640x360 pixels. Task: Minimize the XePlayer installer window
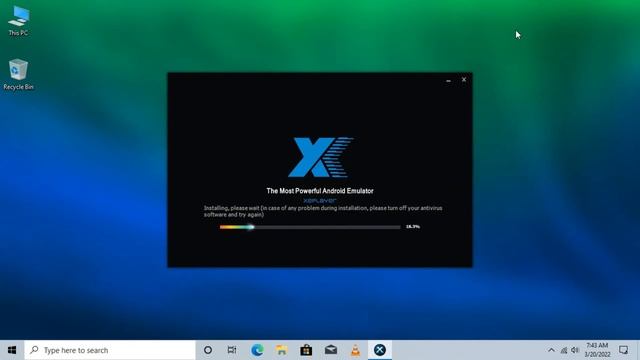coord(448,80)
